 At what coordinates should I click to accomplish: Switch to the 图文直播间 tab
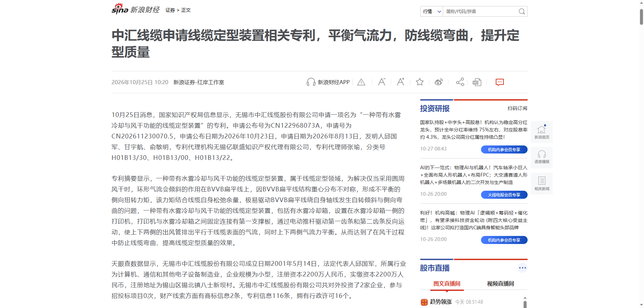point(447,284)
